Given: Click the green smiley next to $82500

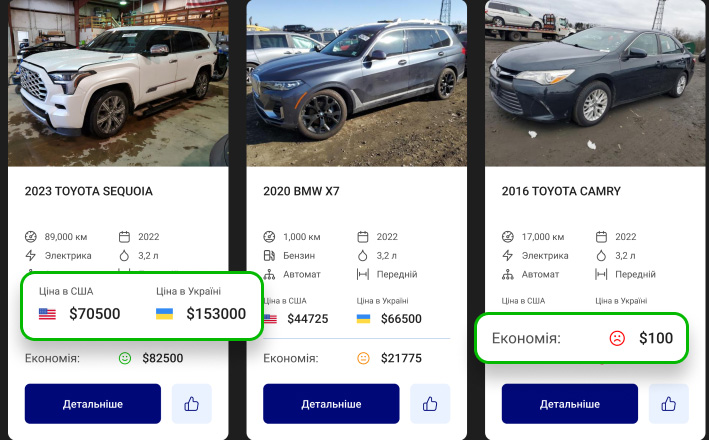Looking at the screenshot, I should [125, 358].
